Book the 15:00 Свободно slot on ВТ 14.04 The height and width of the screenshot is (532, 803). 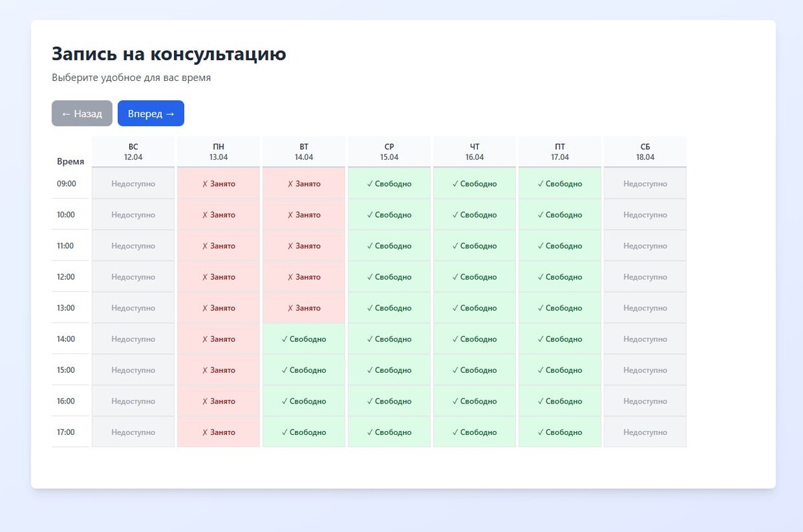point(304,369)
